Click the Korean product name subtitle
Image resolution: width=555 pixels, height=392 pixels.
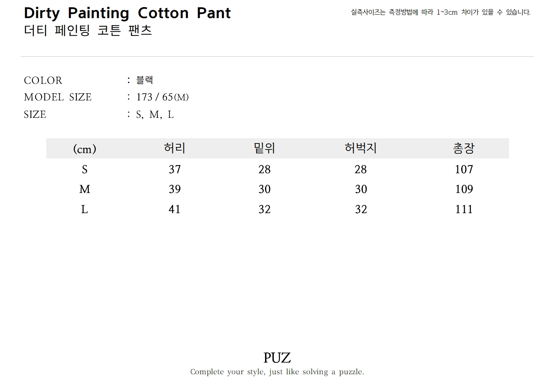pos(88,30)
